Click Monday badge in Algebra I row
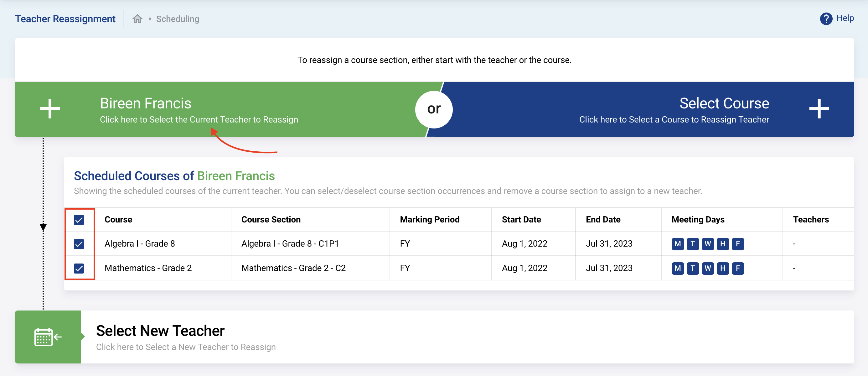868x376 pixels. 678,244
